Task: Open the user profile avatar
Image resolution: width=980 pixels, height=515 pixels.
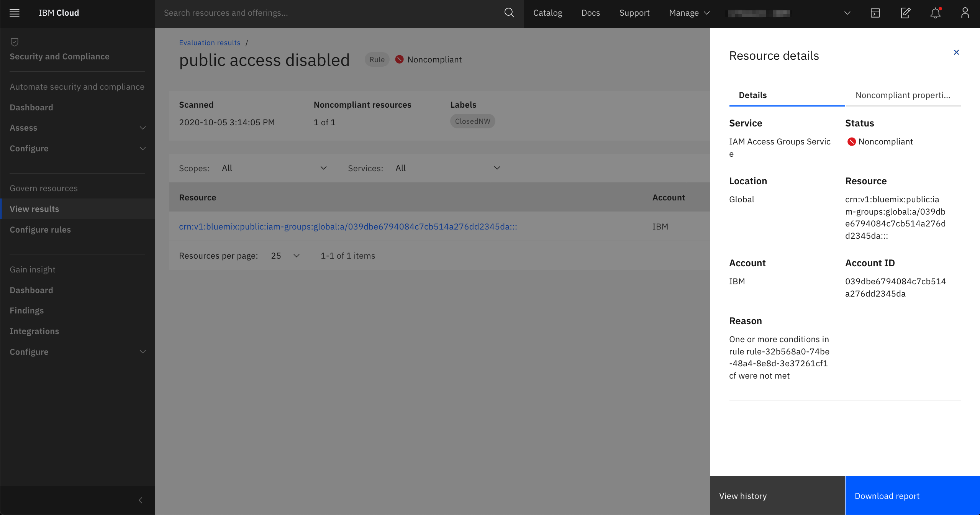Action: point(965,13)
